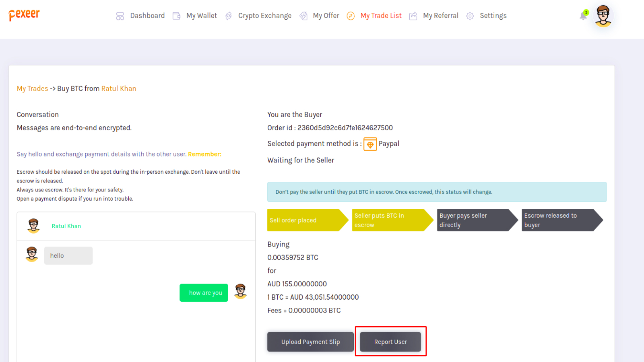Open the My Trades breadcrumb link

tap(32, 88)
